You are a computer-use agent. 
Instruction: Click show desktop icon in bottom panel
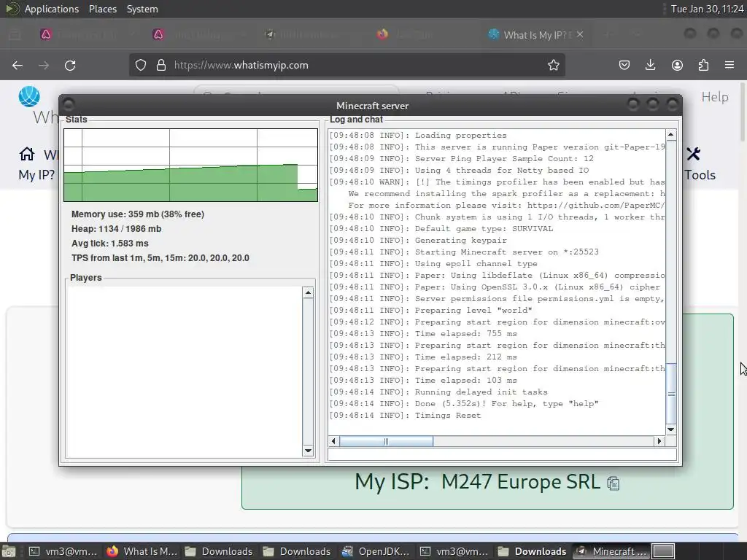pos(9,551)
